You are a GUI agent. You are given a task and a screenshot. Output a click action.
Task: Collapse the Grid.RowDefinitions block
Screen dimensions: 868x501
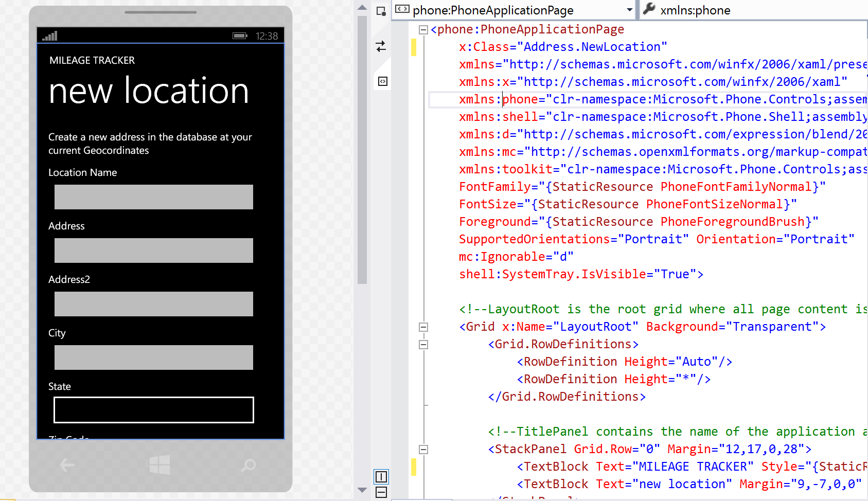tap(423, 345)
